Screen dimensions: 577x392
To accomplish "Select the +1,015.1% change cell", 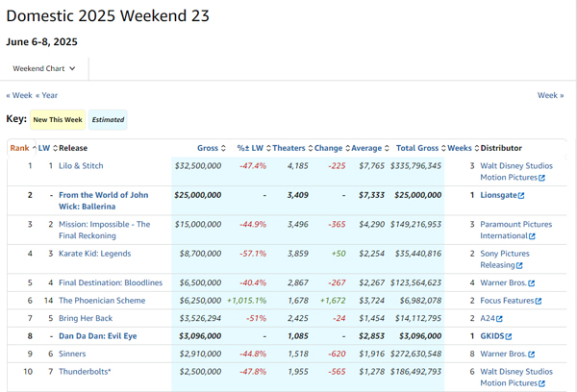I will point(246,301).
